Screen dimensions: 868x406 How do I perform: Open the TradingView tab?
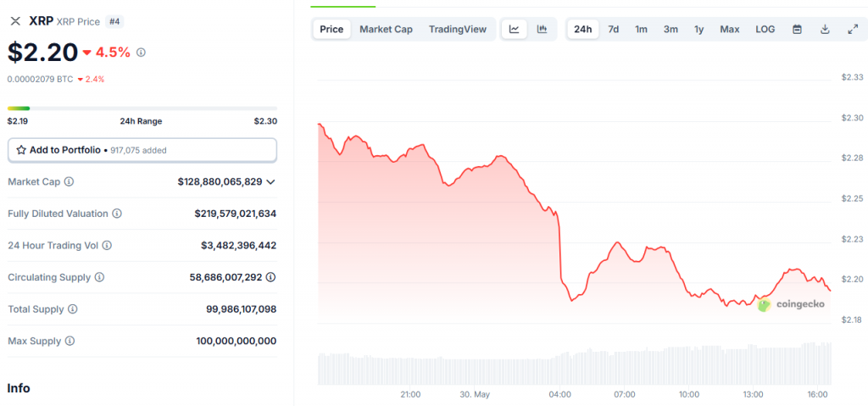click(x=458, y=29)
